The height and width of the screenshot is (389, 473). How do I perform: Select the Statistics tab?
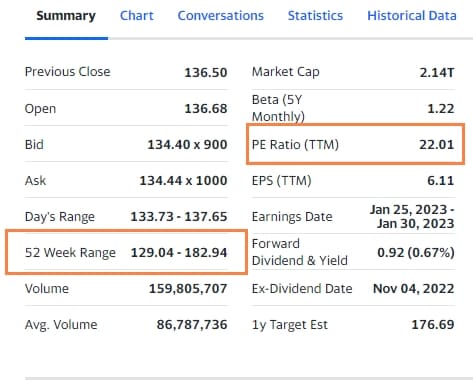point(315,16)
